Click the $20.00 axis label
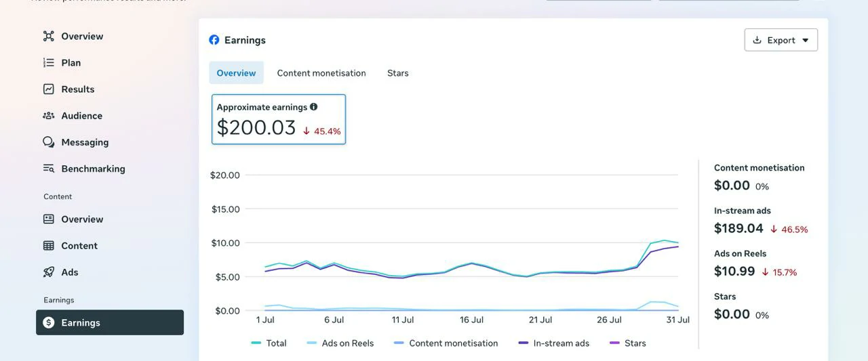 pos(225,175)
